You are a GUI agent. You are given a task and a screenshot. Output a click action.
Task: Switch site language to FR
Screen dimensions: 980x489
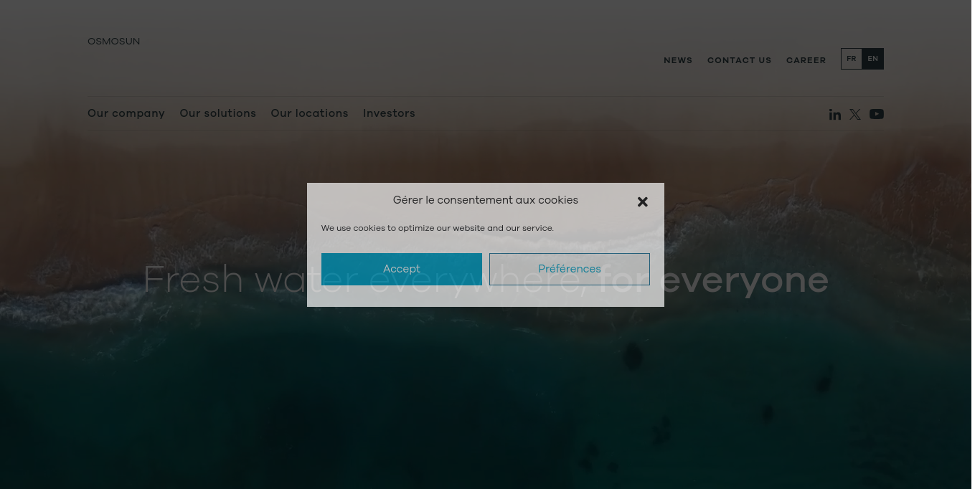[852, 59]
